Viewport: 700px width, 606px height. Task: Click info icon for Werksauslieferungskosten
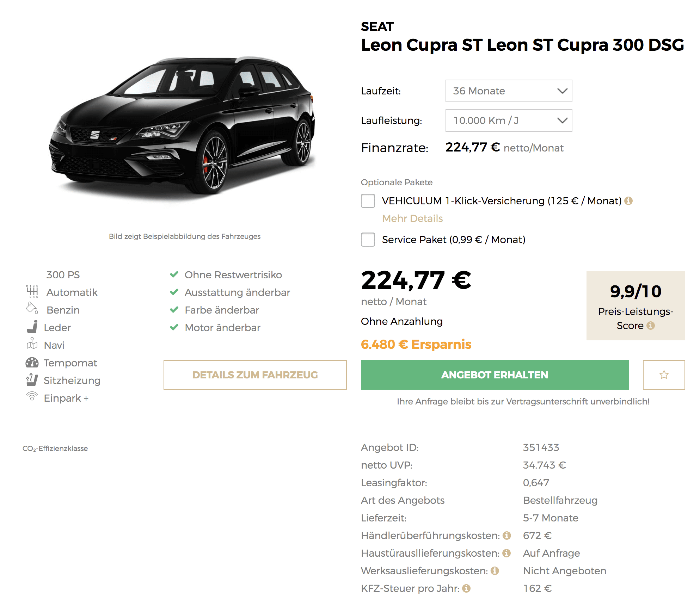point(495,571)
